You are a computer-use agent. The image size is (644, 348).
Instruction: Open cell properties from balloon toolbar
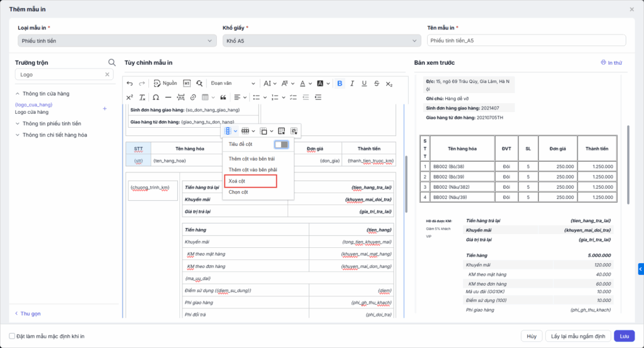click(294, 131)
